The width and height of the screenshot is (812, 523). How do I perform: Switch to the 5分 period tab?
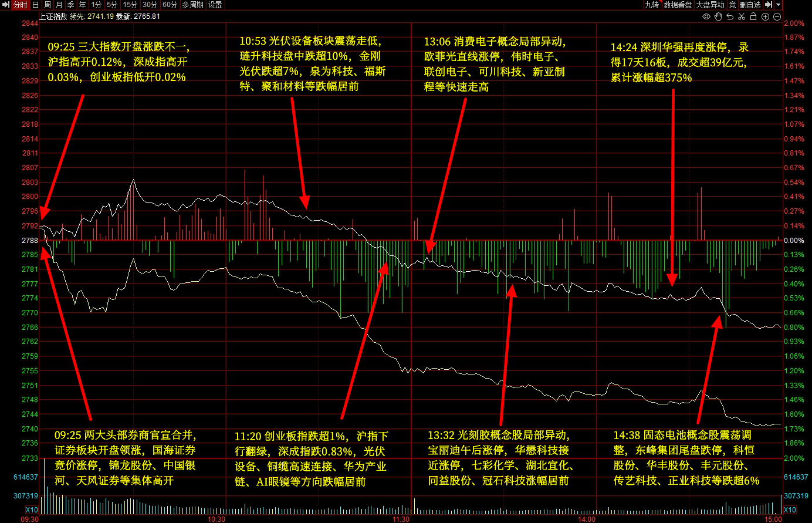(x=111, y=5)
